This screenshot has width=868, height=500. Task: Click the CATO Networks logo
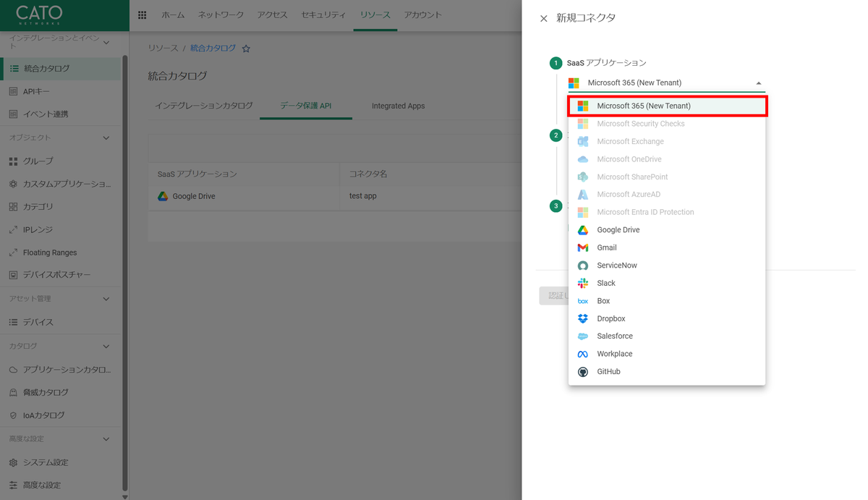point(39,15)
